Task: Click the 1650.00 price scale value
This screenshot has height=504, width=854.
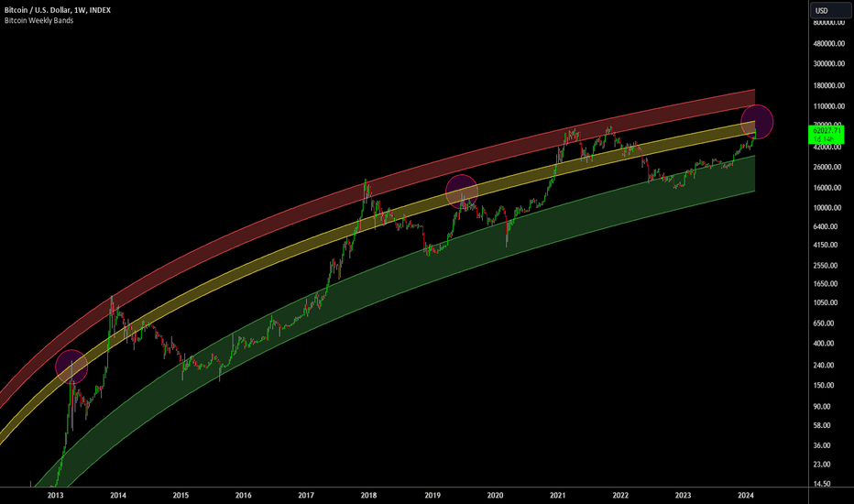Action: click(826, 284)
